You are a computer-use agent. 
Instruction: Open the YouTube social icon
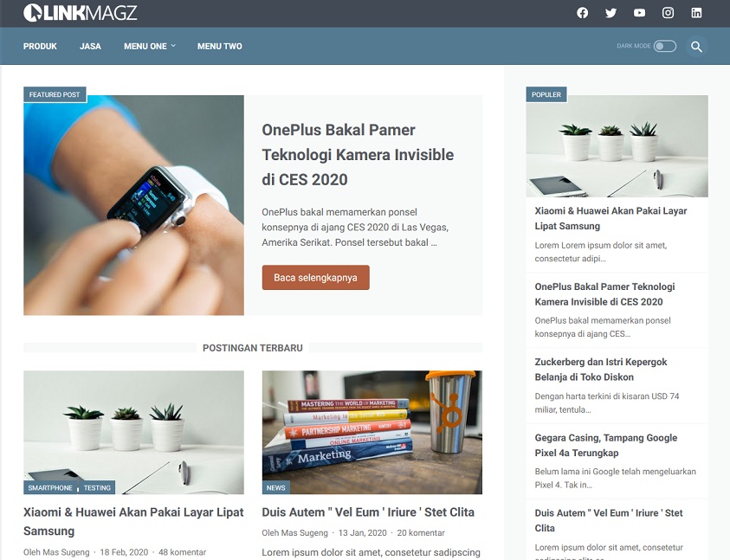pos(640,13)
